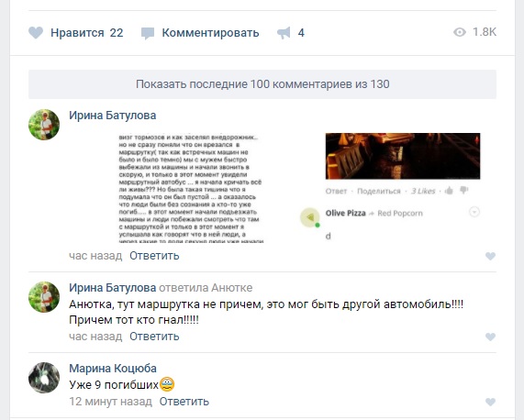Screen dimensions: 524x420
Task: Open Марина Коцюба avatar
Action: (44, 378)
